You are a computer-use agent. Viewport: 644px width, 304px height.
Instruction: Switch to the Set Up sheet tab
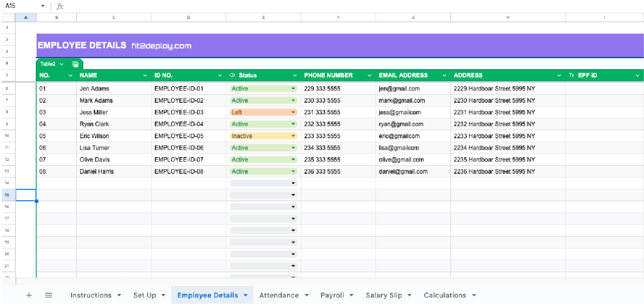pyautogui.click(x=144, y=295)
